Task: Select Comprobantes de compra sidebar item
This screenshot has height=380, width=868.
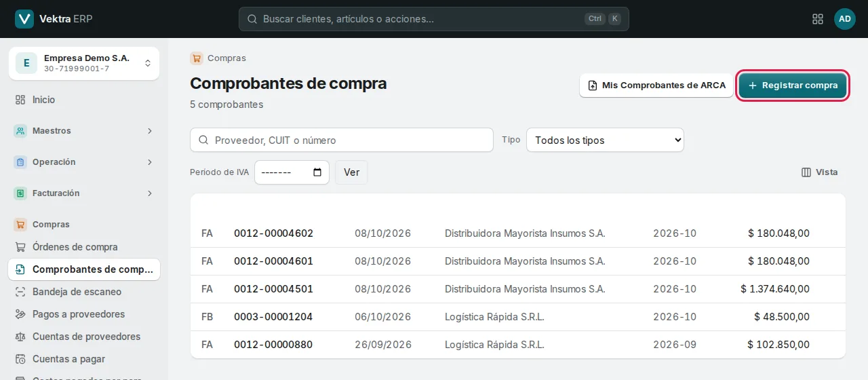Action: [x=84, y=269]
